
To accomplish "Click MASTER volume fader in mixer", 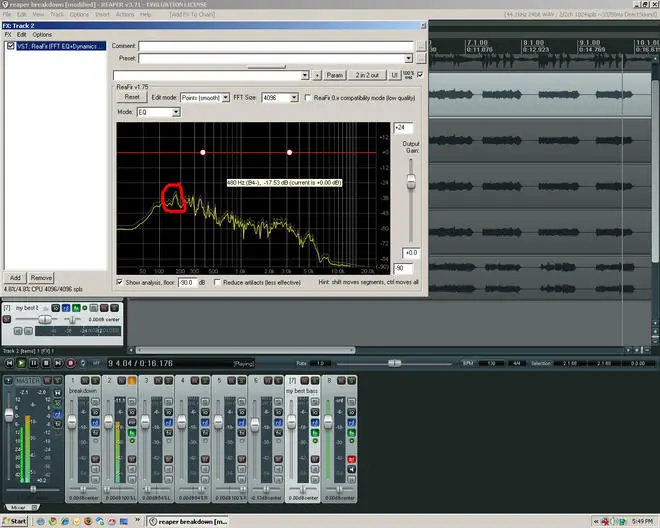I will pyautogui.click(x=9, y=415).
